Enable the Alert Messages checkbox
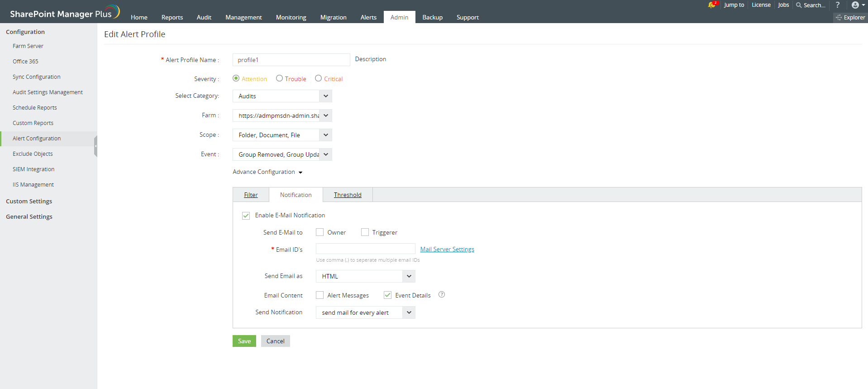Viewport: 868px width, 389px height. pyautogui.click(x=320, y=295)
